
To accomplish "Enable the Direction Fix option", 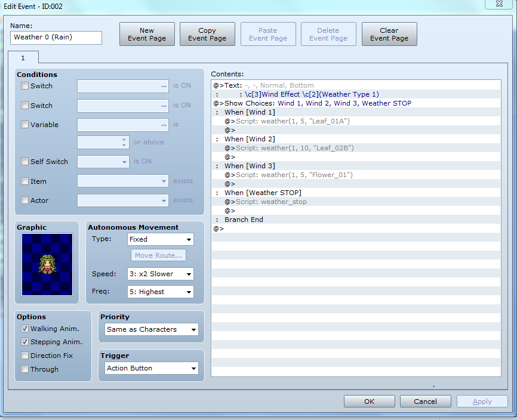I will tap(24, 355).
